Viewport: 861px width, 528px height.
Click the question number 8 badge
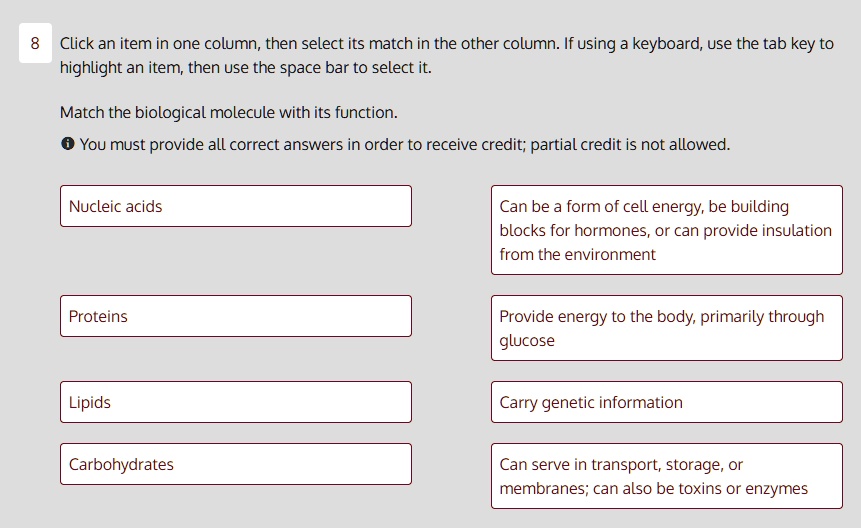[x=35, y=44]
